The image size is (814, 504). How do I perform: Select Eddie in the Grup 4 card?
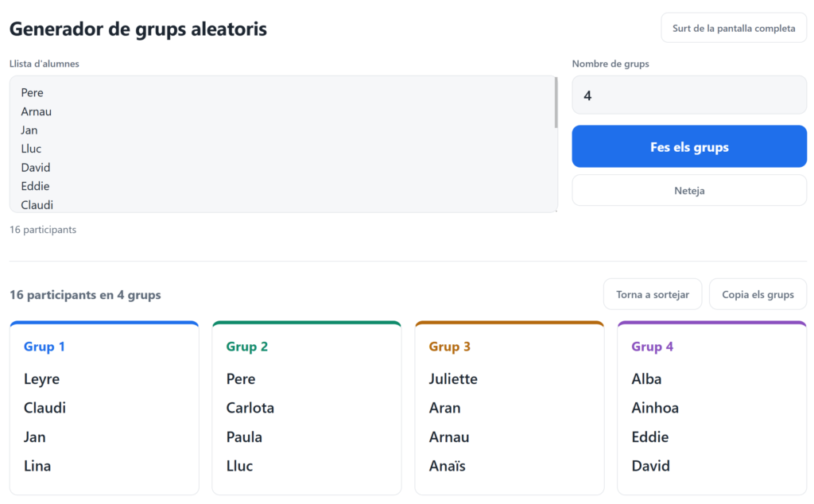click(650, 436)
